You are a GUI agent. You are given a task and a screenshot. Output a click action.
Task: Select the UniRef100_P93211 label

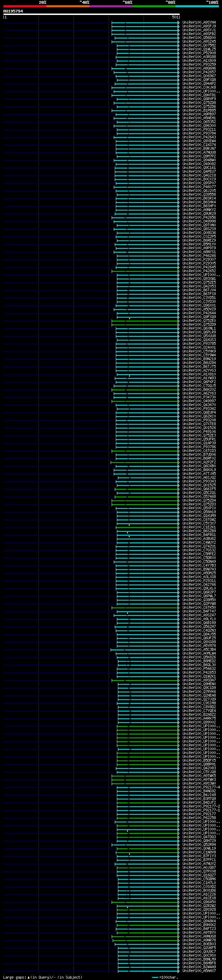tap(199, 129)
